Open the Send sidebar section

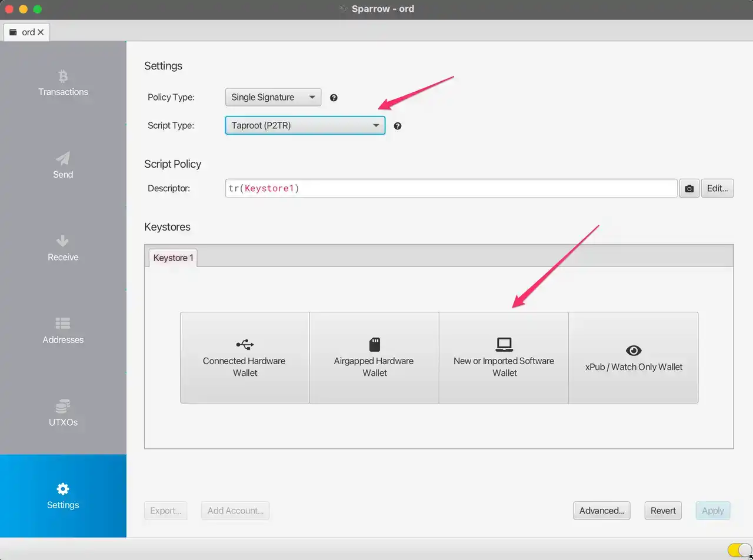pyautogui.click(x=63, y=165)
